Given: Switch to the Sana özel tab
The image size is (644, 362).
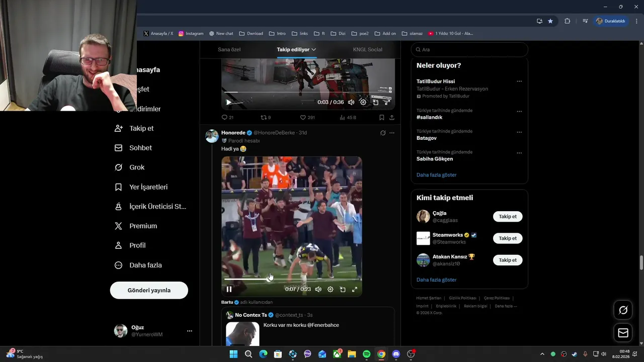Looking at the screenshot, I should 229,49.
